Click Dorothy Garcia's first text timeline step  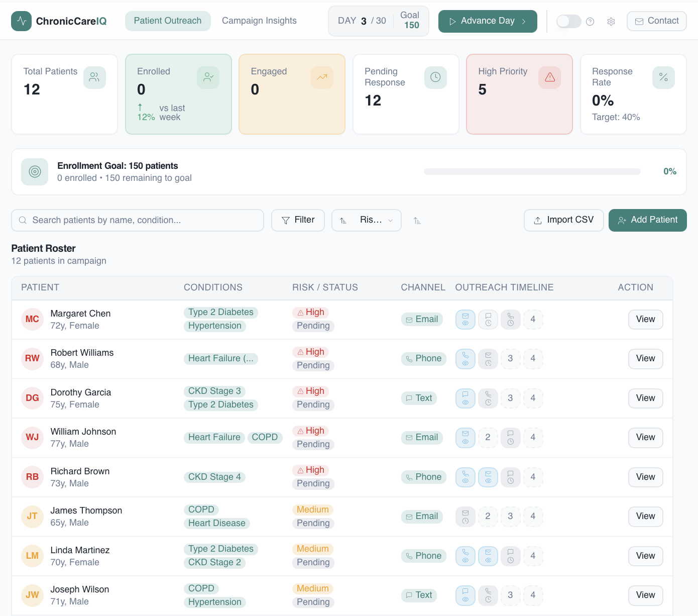(x=466, y=398)
